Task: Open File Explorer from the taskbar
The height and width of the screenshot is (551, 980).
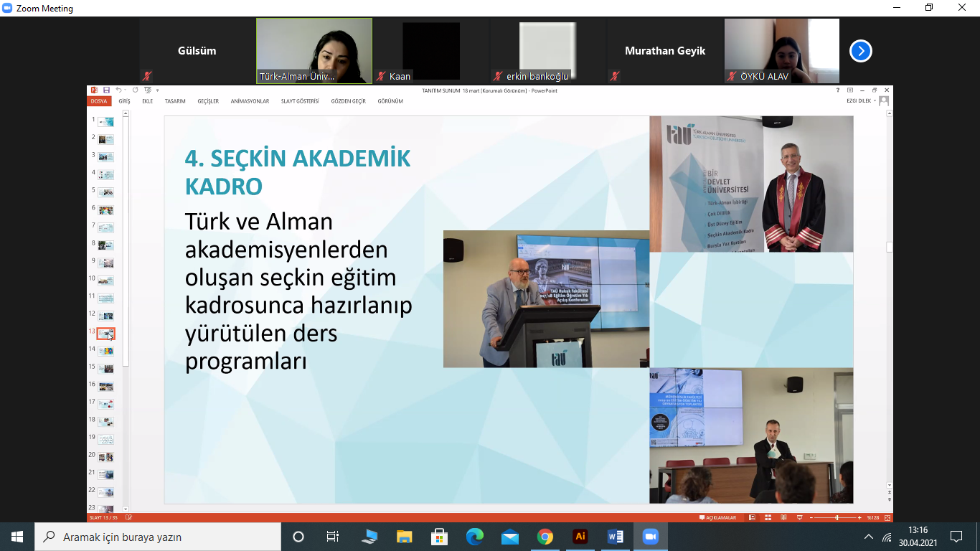Action: (x=405, y=537)
